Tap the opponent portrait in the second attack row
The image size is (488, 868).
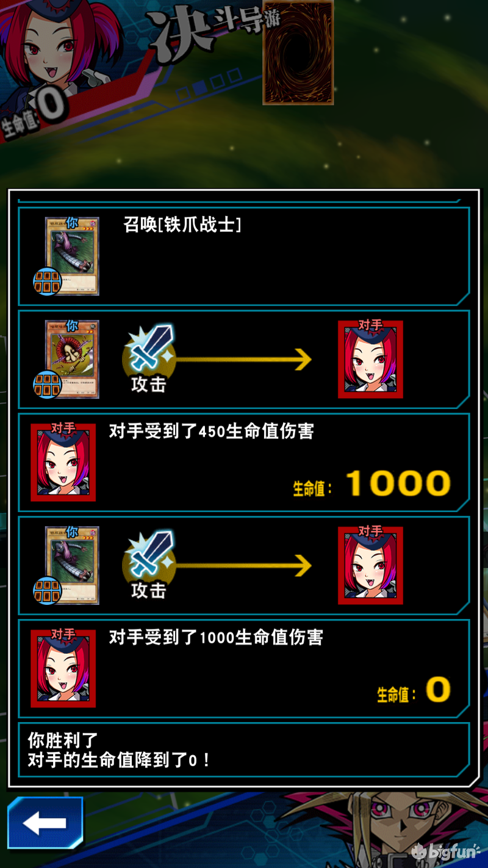[x=370, y=566]
